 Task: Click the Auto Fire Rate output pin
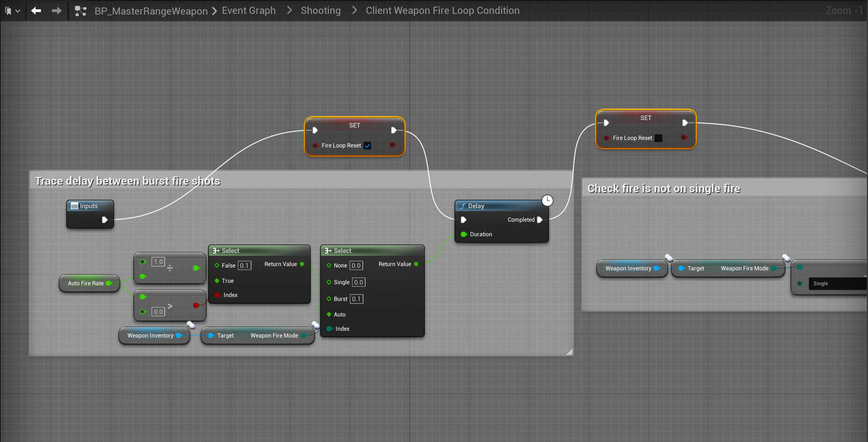pyautogui.click(x=109, y=283)
